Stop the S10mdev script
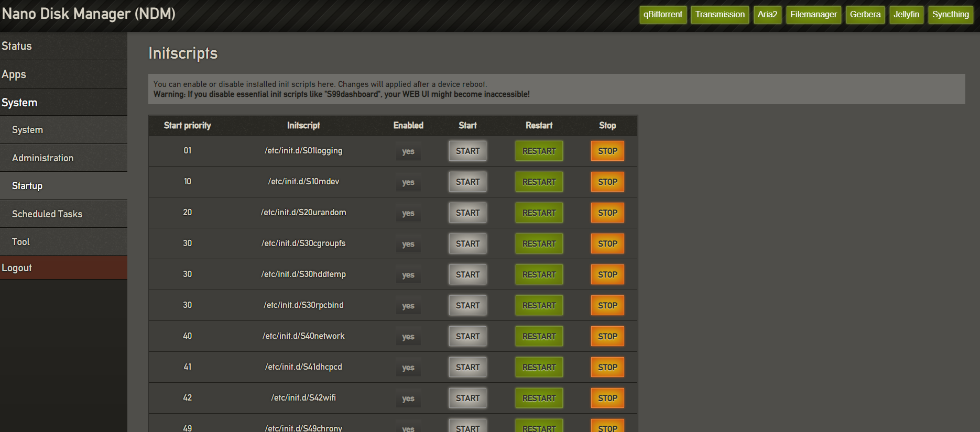The width and height of the screenshot is (980, 432). click(607, 182)
